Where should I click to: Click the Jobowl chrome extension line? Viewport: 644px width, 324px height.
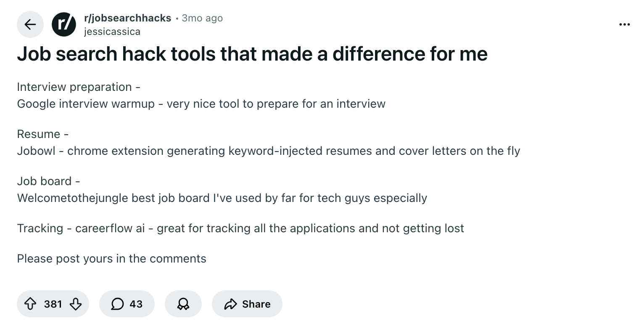coord(268,151)
